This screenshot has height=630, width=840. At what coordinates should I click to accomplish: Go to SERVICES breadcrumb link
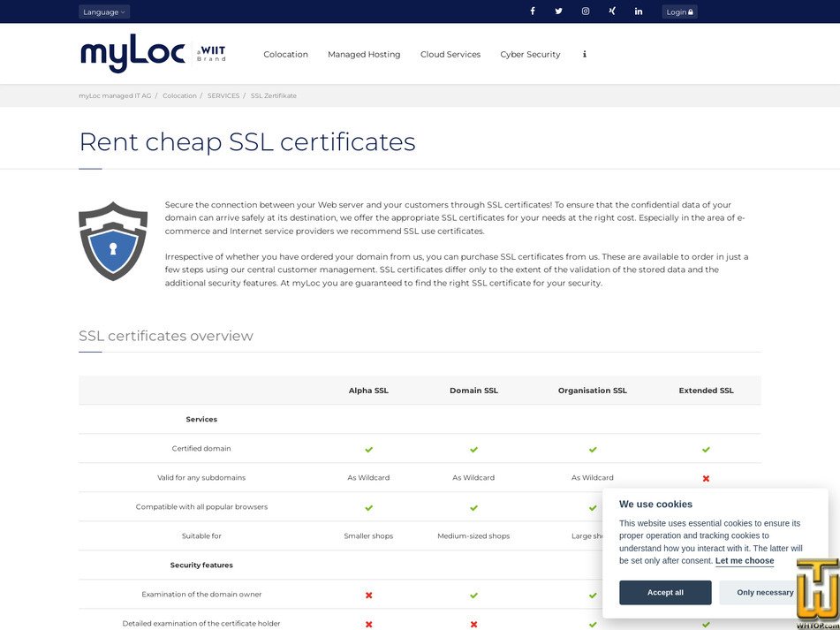tap(223, 96)
